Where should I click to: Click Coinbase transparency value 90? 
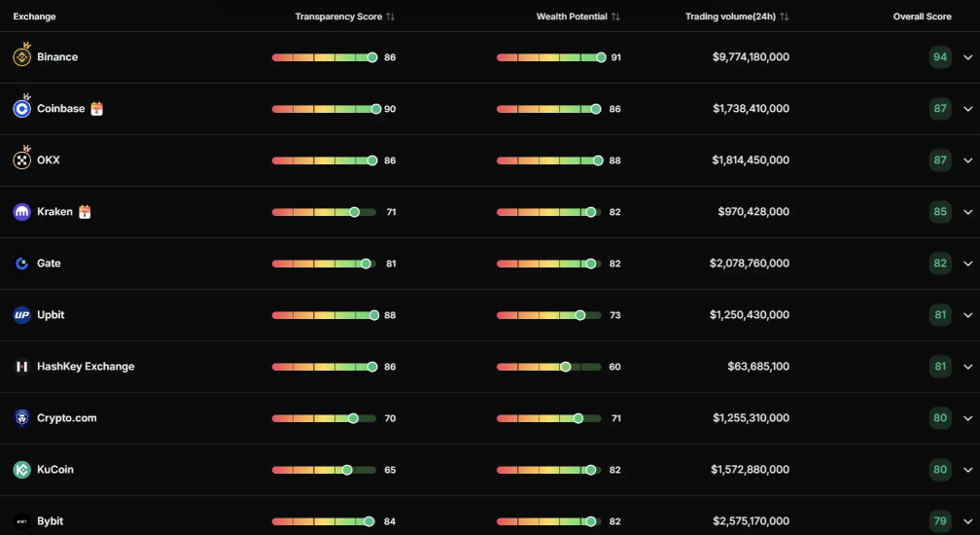click(x=390, y=109)
